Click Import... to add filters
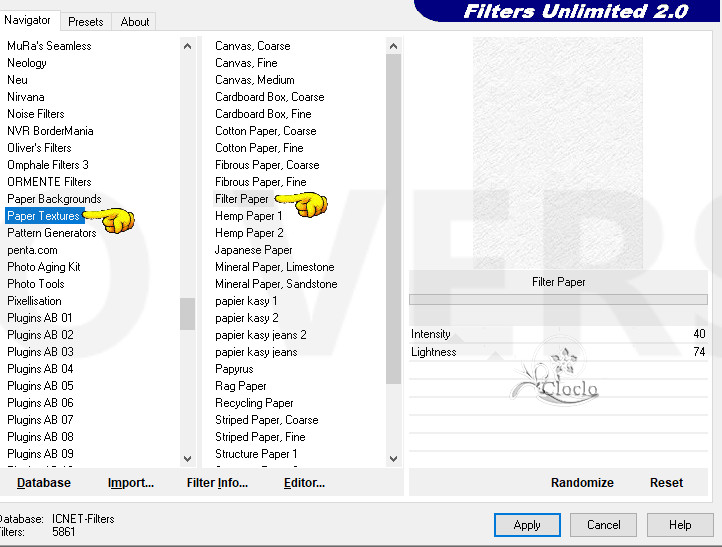722x547 pixels. tap(131, 483)
